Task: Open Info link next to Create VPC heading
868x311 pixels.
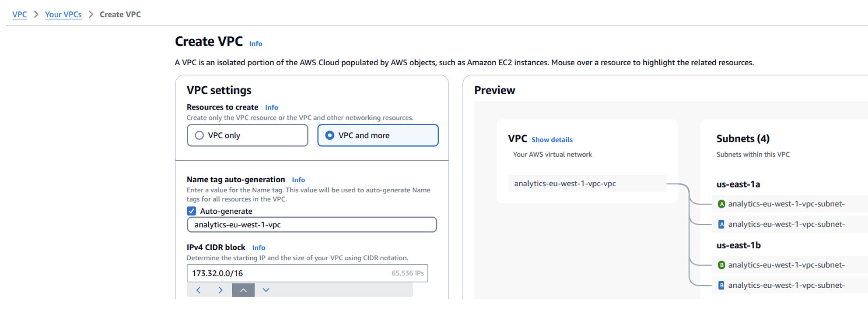Action: (255, 43)
